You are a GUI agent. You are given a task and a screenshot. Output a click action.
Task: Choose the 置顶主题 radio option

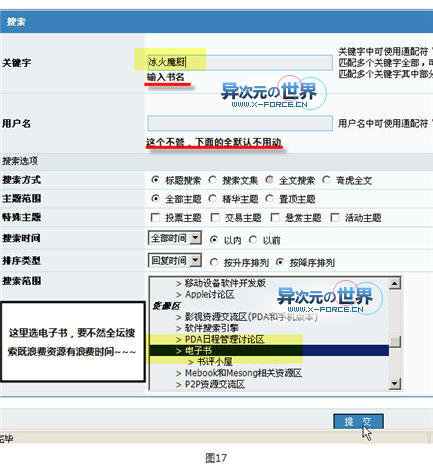click(x=269, y=199)
